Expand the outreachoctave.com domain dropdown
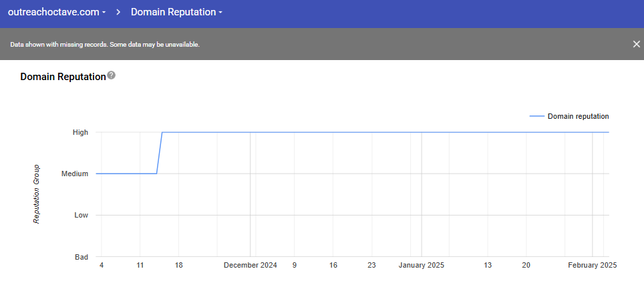Viewport: 644px width, 289px height. tap(57, 12)
